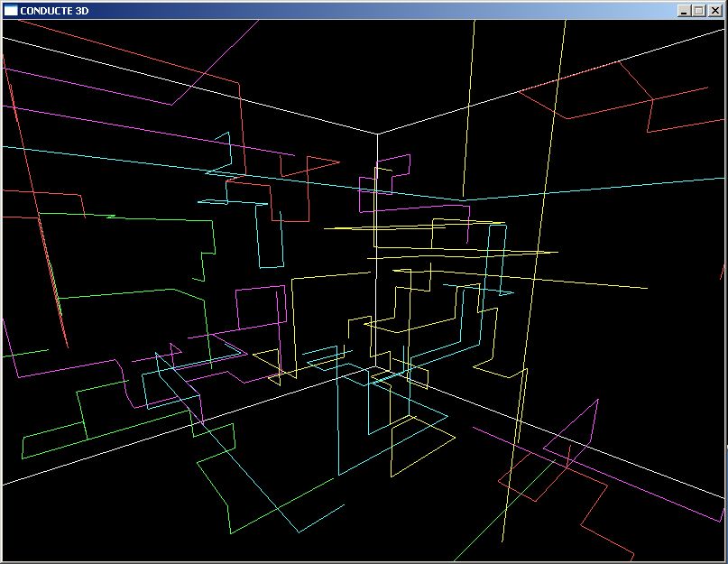The image size is (728, 564).
Task: Maximize the CONDUCTE 3D window
Action: tap(699, 11)
